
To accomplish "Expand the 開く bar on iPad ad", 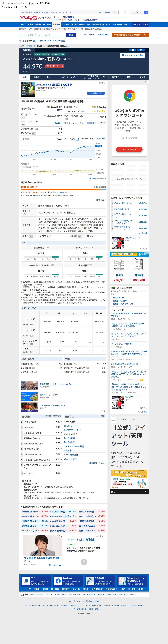I will (129, 492).
